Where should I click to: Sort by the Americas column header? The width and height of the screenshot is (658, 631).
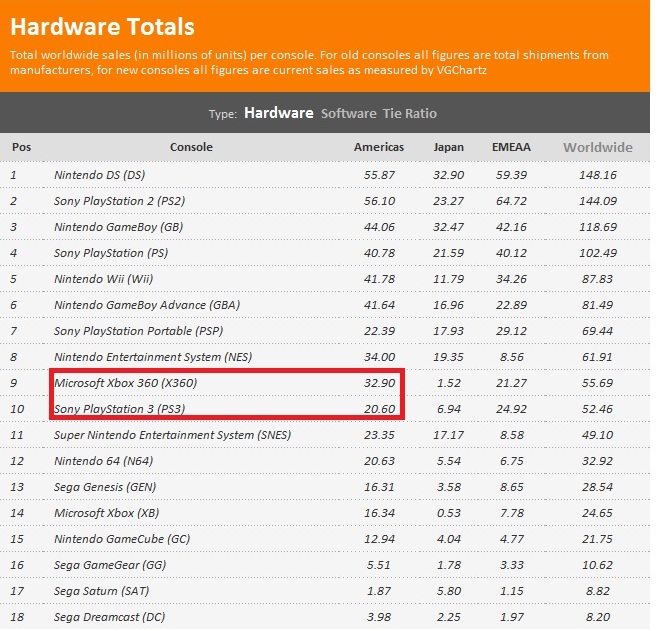point(379,147)
